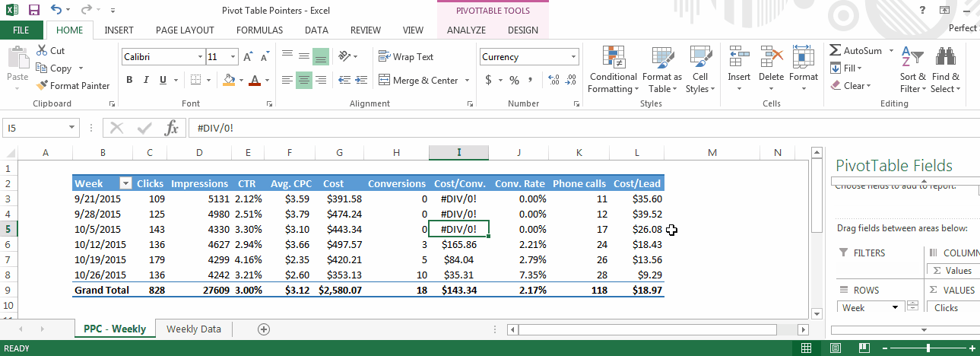Click the Save icon in Quick Access Toolbar

click(x=33, y=11)
